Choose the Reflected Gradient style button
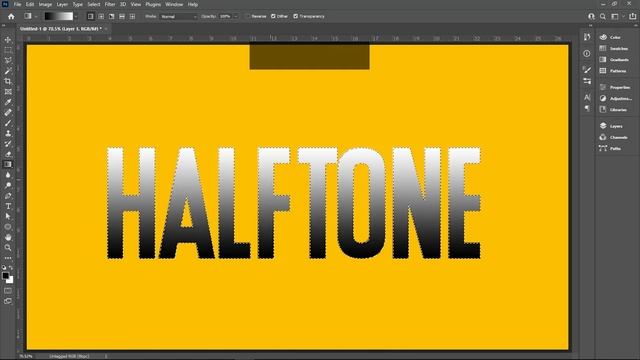The image size is (640, 360). 122,16
